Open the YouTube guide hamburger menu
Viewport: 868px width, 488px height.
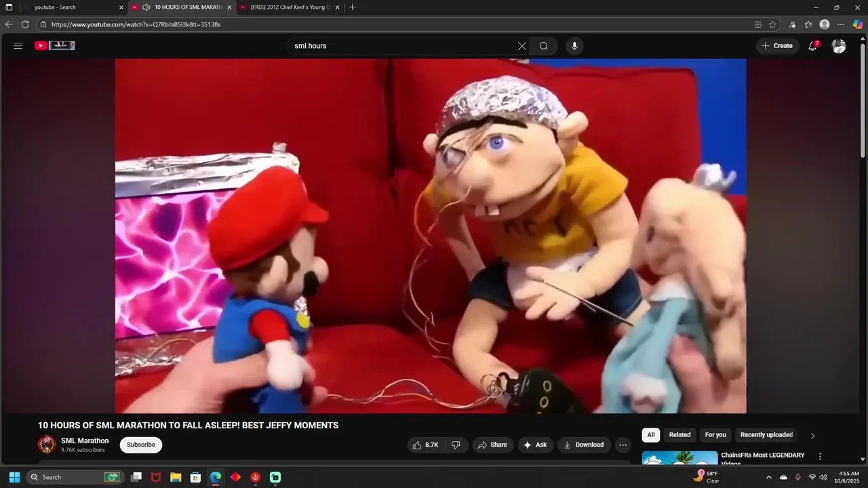click(18, 46)
